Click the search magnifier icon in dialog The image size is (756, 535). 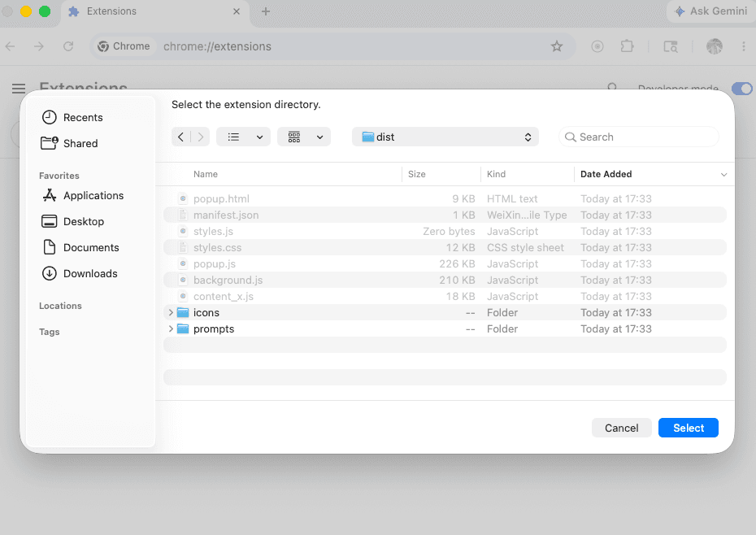571,137
